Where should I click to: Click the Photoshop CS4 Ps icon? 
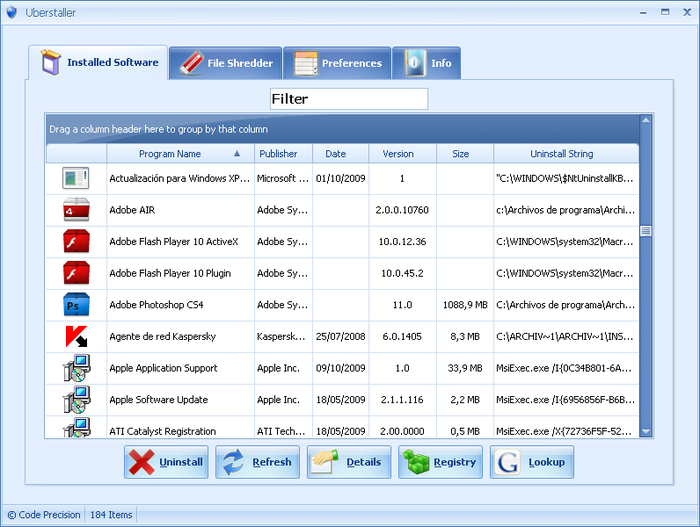(76, 305)
